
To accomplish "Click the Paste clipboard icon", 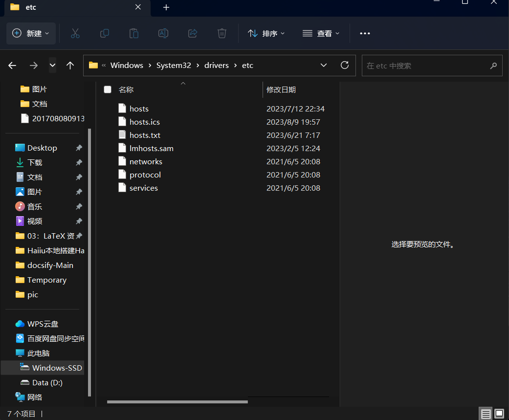I will coord(133,33).
